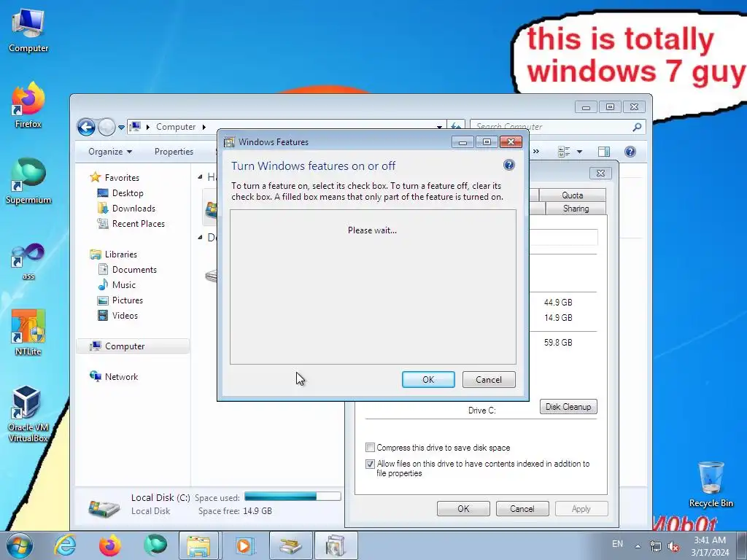The width and height of the screenshot is (747, 560).
Task: Open the Supermium desktop shortcut
Action: click(x=28, y=181)
